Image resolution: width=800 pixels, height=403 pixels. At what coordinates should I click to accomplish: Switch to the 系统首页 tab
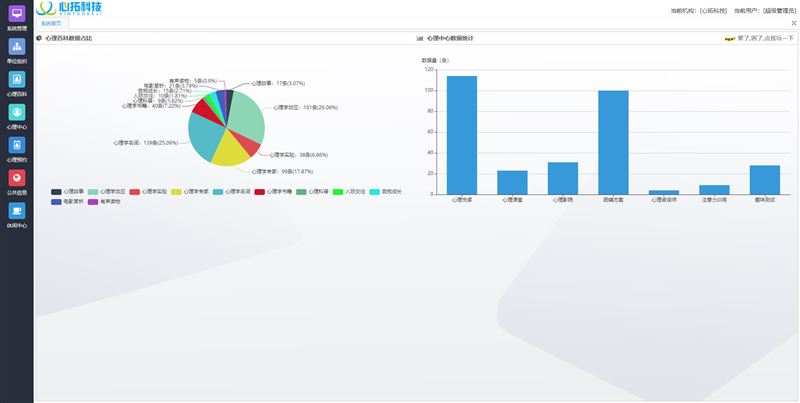[51, 22]
